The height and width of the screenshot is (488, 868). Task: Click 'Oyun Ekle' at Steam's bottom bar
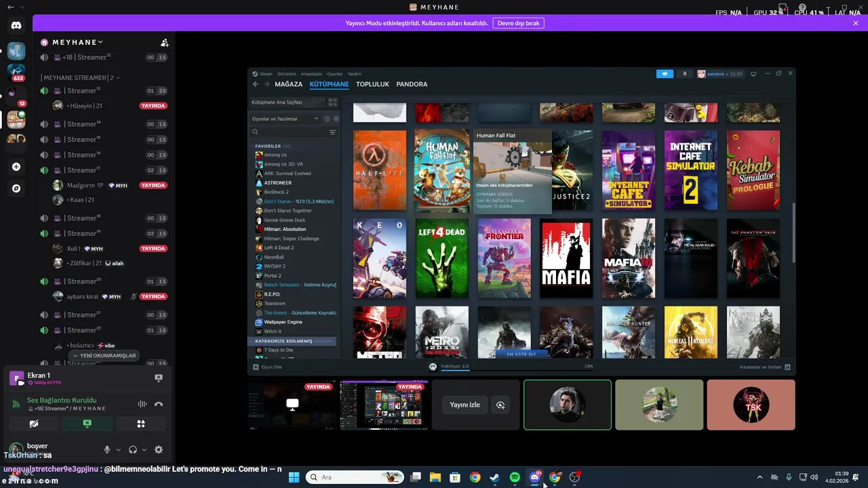[x=267, y=367]
